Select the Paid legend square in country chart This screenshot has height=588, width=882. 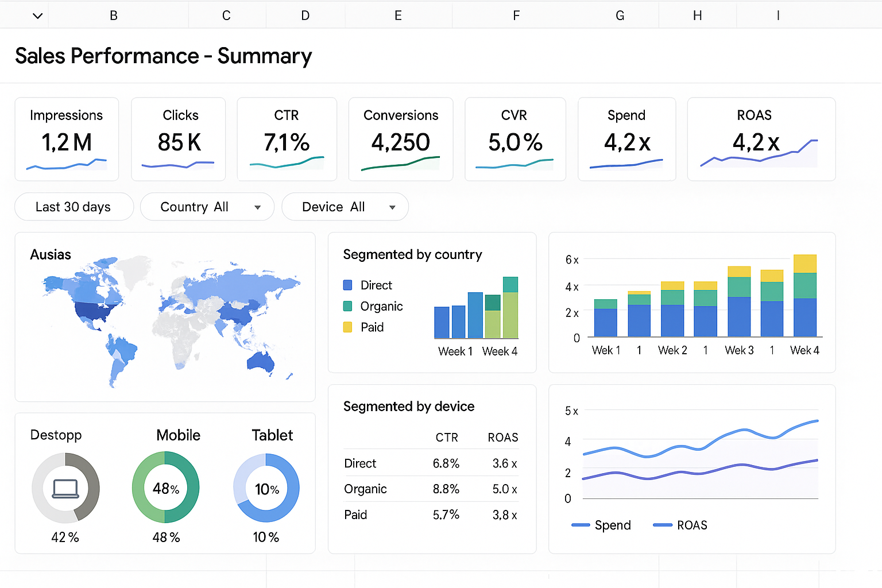click(x=348, y=327)
